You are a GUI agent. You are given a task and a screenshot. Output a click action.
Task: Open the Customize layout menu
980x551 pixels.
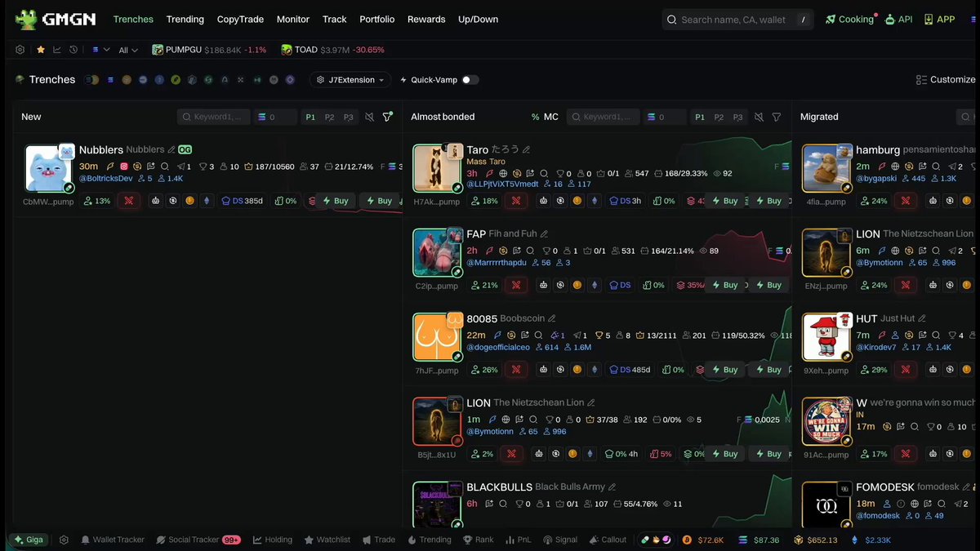coord(946,80)
